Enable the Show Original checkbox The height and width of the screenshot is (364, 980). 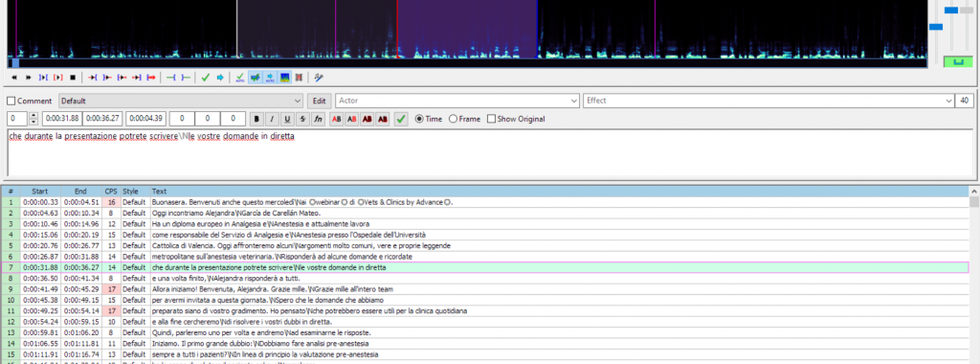point(516,119)
